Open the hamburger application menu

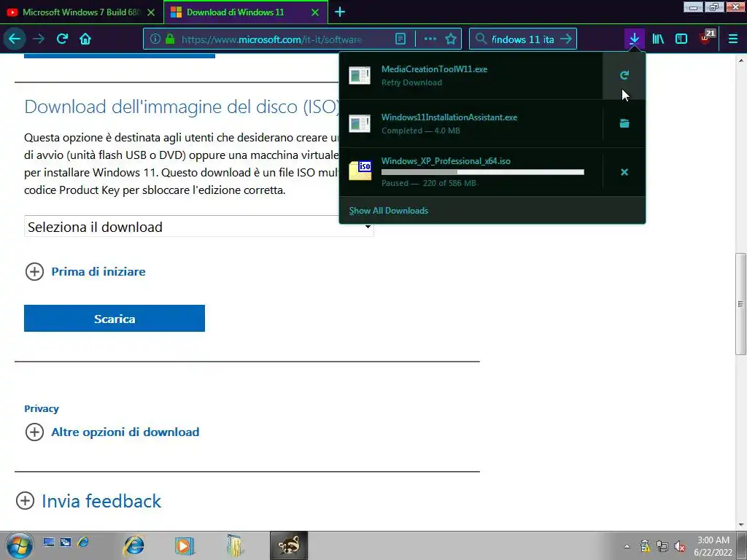click(x=732, y=39)
